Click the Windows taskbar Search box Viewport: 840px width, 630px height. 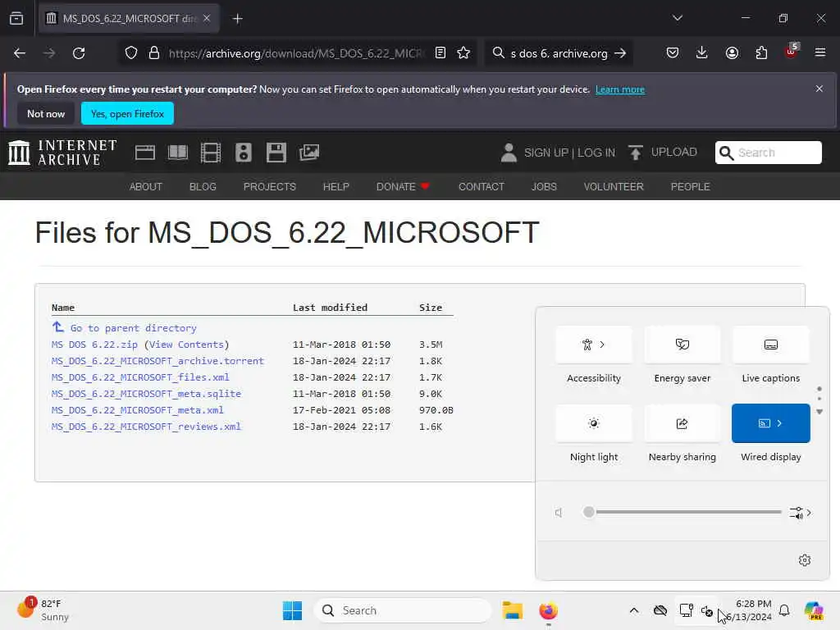point(403,610)
